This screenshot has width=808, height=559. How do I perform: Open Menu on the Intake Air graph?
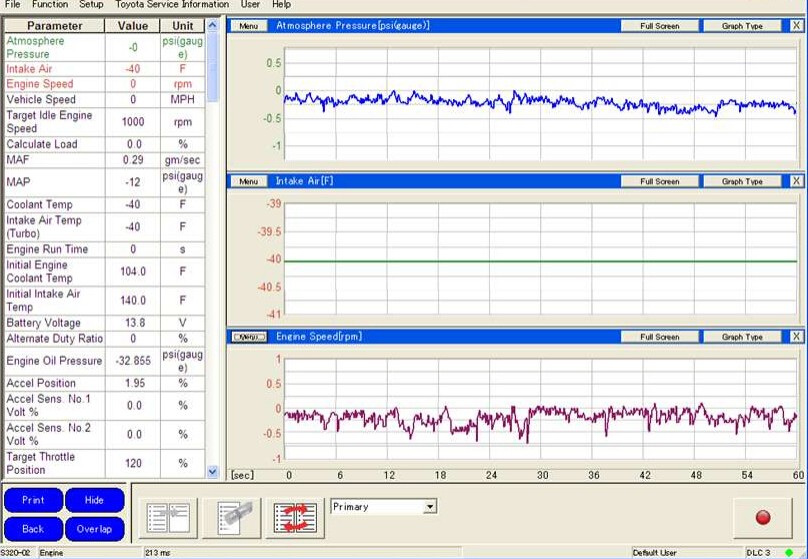(x=248, y=182)
